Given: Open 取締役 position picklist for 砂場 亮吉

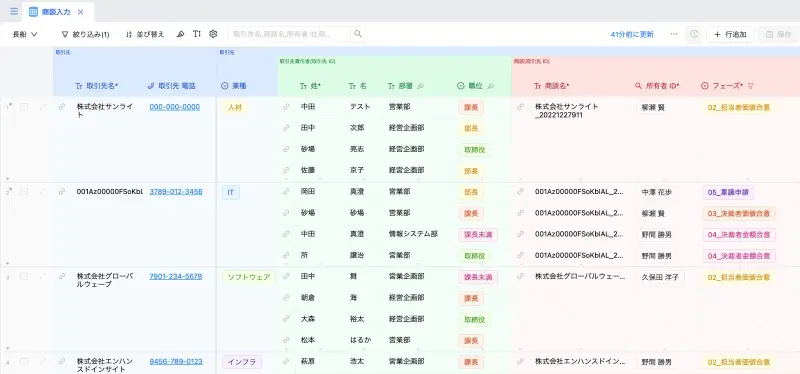Looking at the screenshot, I should tap(474, 149).
